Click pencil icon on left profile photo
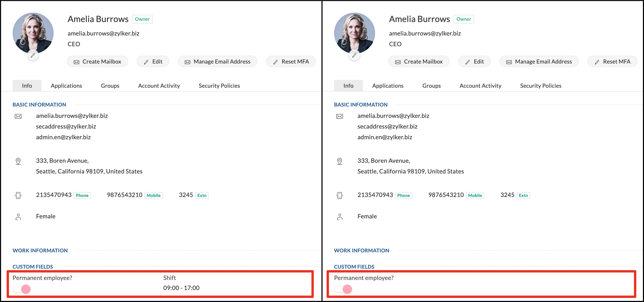644x302 pixels. pyautogui.click(x=33, y=55)
